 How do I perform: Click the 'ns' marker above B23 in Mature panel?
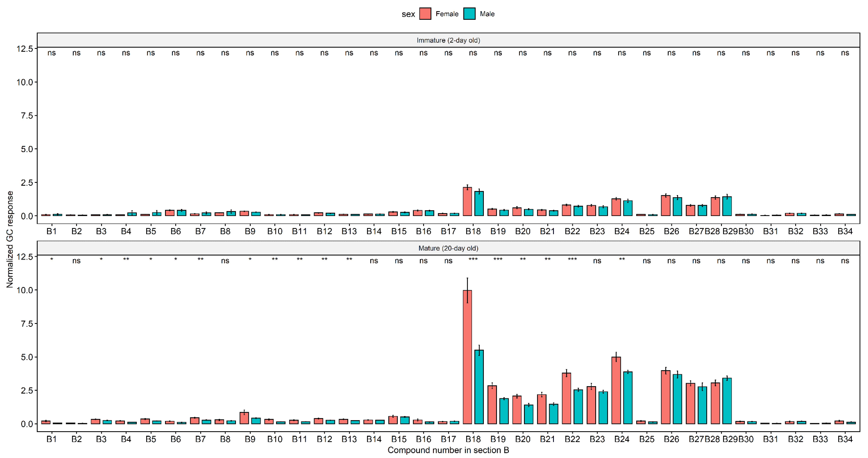click(x=597, y=261)
